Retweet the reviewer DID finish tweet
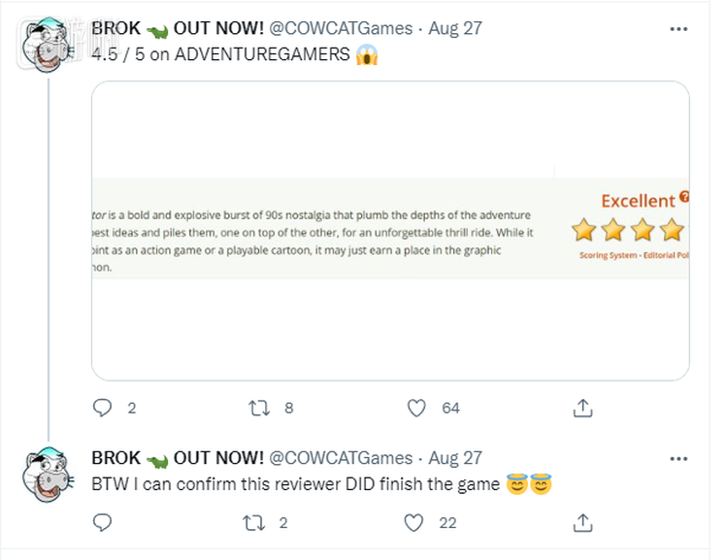The image size is (728, 560). [x=253, y=523]
